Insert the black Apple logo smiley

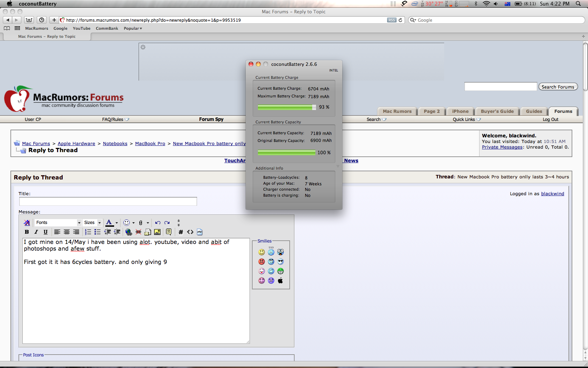280,280
